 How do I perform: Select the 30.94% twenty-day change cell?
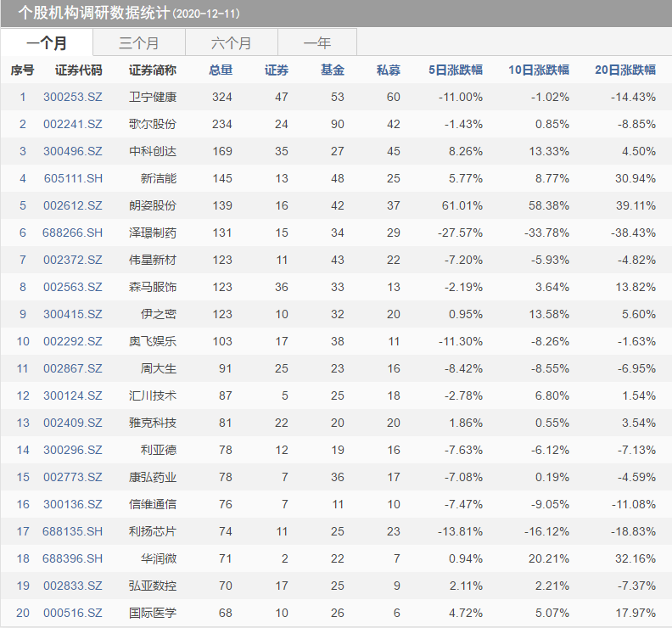click(x=636, y=178)
